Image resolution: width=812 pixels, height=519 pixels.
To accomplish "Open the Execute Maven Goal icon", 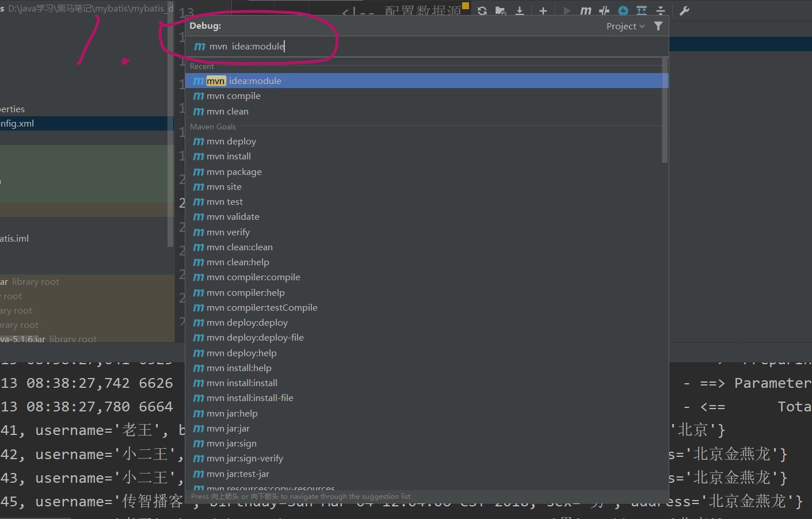I will click(x=586, y=10).
